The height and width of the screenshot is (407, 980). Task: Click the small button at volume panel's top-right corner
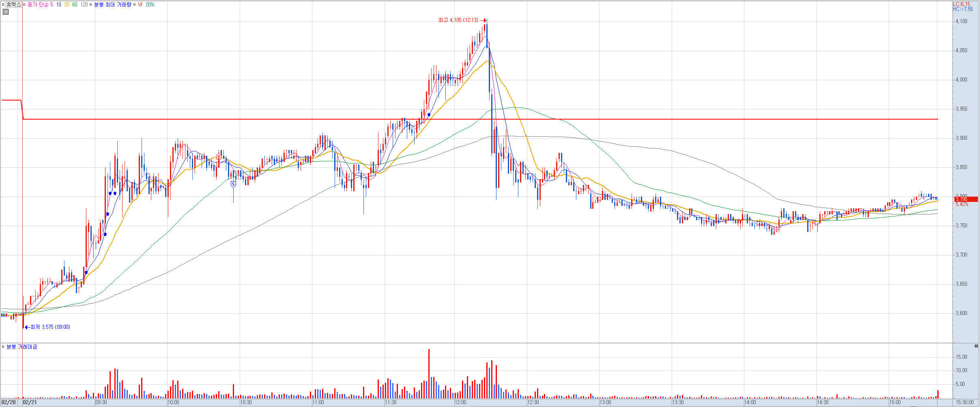click(976, 346)
